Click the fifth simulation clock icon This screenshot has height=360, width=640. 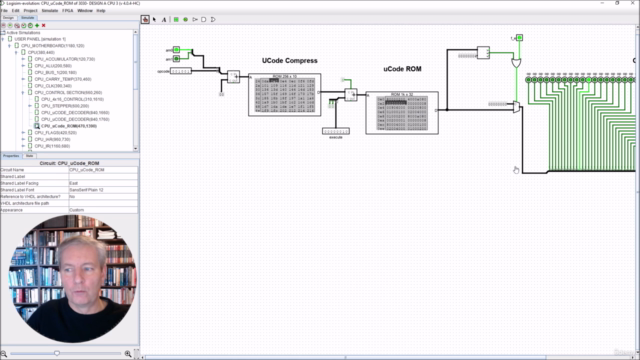pos(30,25)
